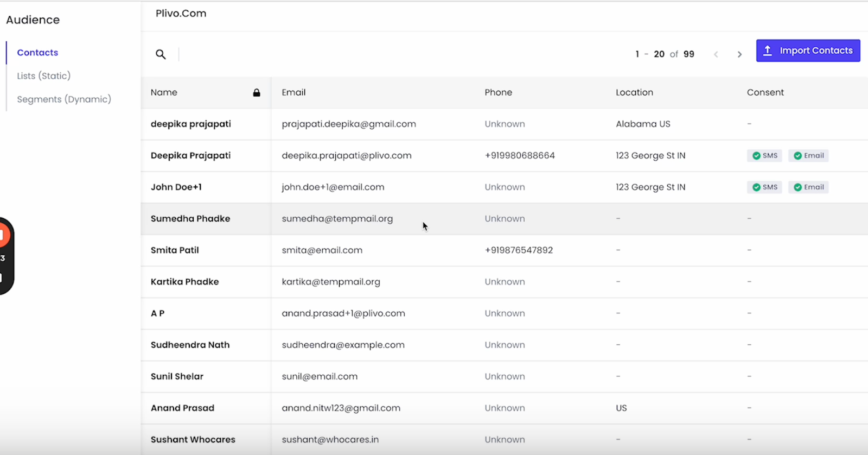
Task: Click Email consent badge for John Doe+1
Action: [x=808, y=187]
